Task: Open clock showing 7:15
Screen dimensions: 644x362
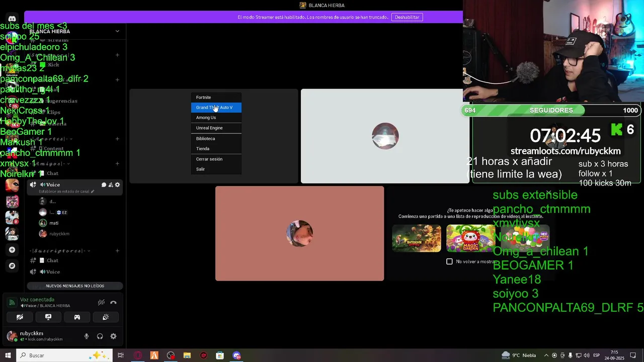Action: [614, 355]
